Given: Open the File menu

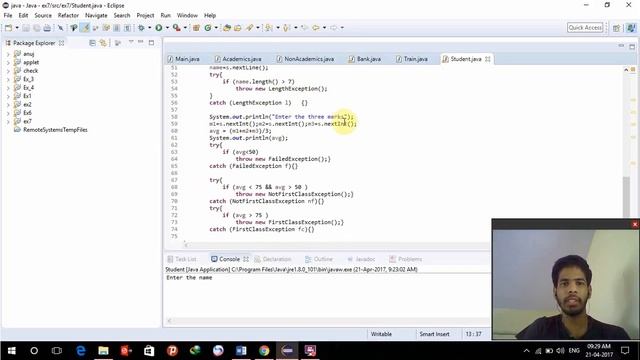Looking at the screenshot, I should (x=8, y=16).
